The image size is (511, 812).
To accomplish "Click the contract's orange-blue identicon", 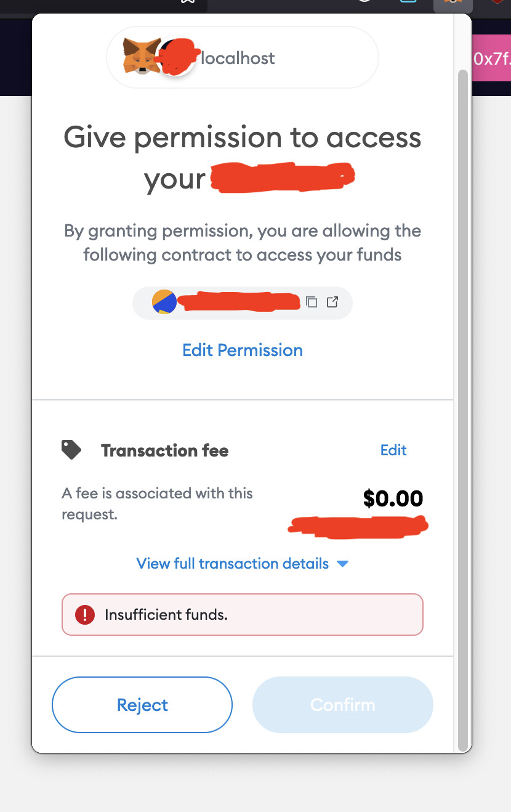I will (164, 302).
